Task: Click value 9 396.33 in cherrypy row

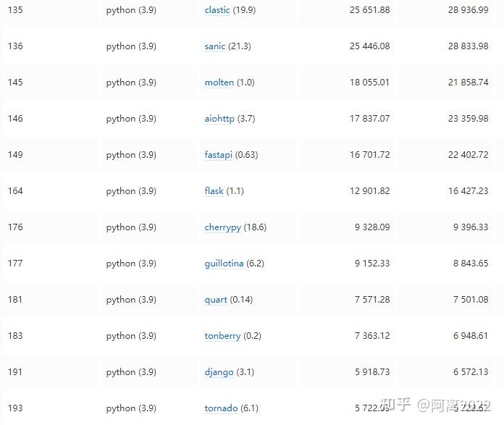Action: [x=471, y=227]
